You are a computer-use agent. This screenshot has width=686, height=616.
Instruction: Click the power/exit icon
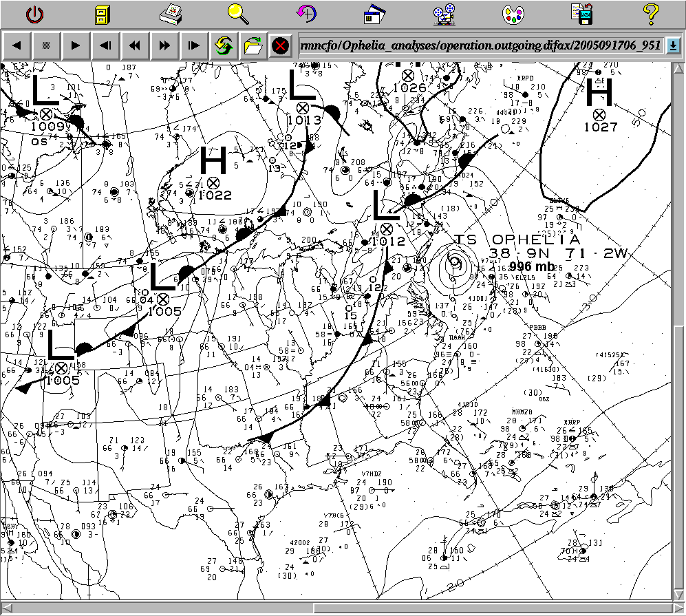tap(34, 13)
